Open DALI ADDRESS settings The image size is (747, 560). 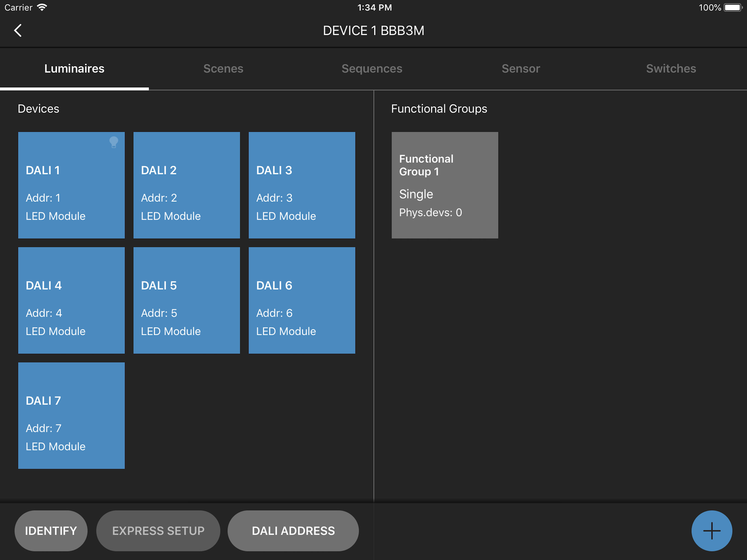pyautogui.click(x=293, y=531)
